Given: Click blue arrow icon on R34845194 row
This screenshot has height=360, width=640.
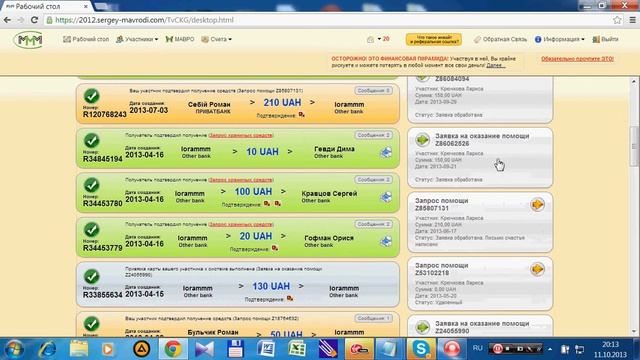Looking at the screenshot, I should (385, 153).
